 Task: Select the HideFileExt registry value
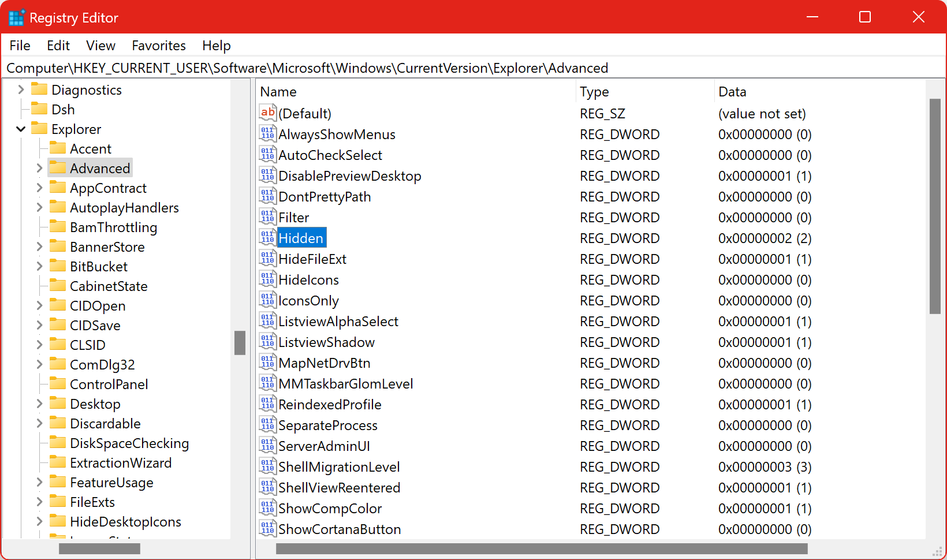(x=312, y=259)
